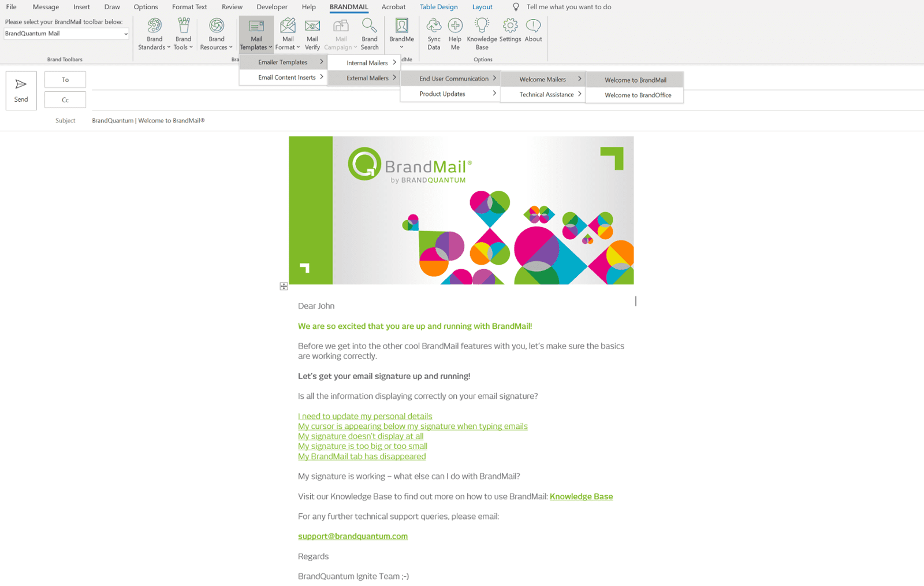Image resolution: width=924 pixels, height=586 pixels.
Task: Click Tell me what you want to do box
Action: 569,7
